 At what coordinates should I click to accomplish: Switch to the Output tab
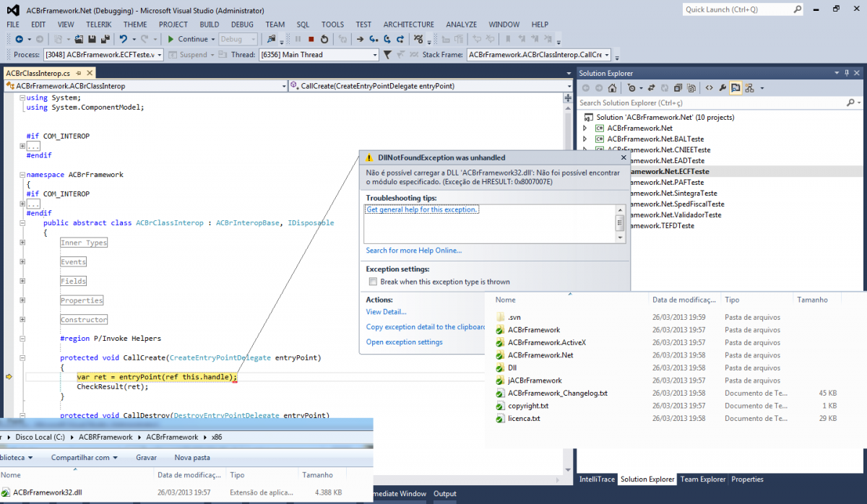tap(445, 494)
